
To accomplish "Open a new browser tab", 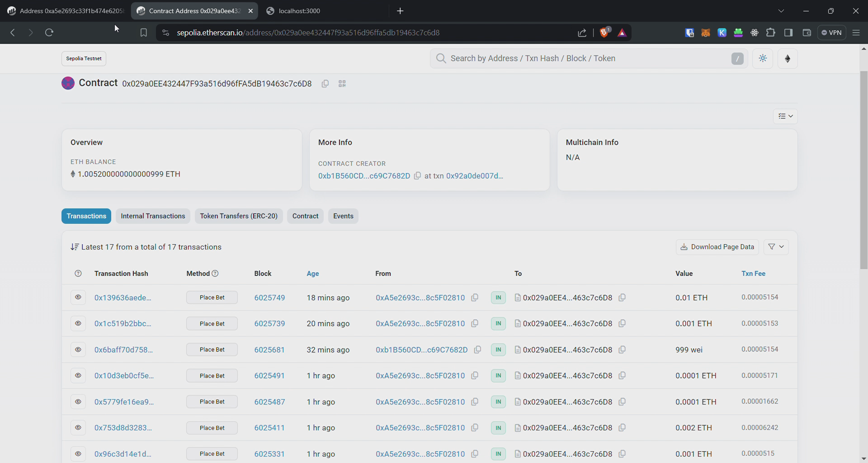I will click(400, 11).
